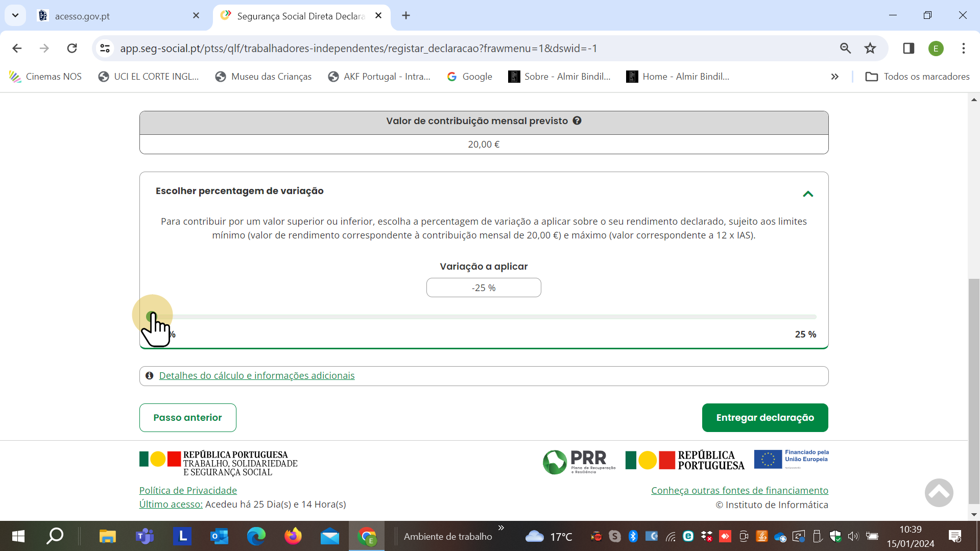Open Firefox from the taskbar
This screenshot has height=551, width=980.
[x=293, y=536]
